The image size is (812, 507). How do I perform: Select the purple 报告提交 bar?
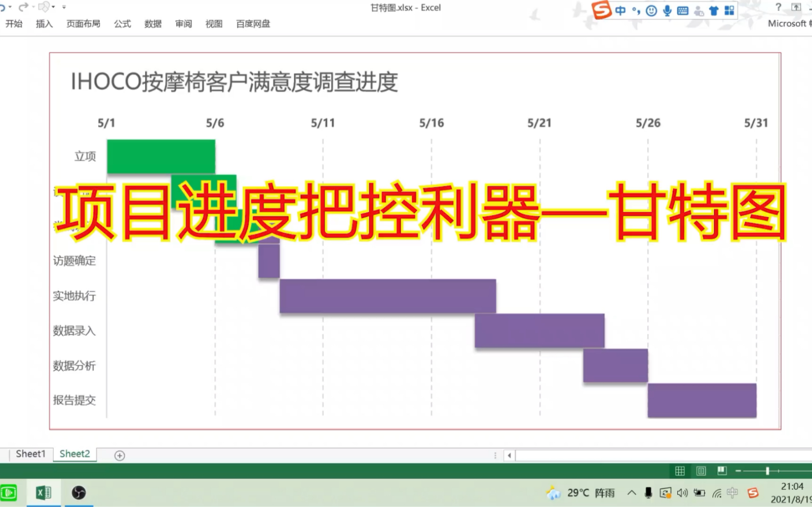[x=702, y=400]
